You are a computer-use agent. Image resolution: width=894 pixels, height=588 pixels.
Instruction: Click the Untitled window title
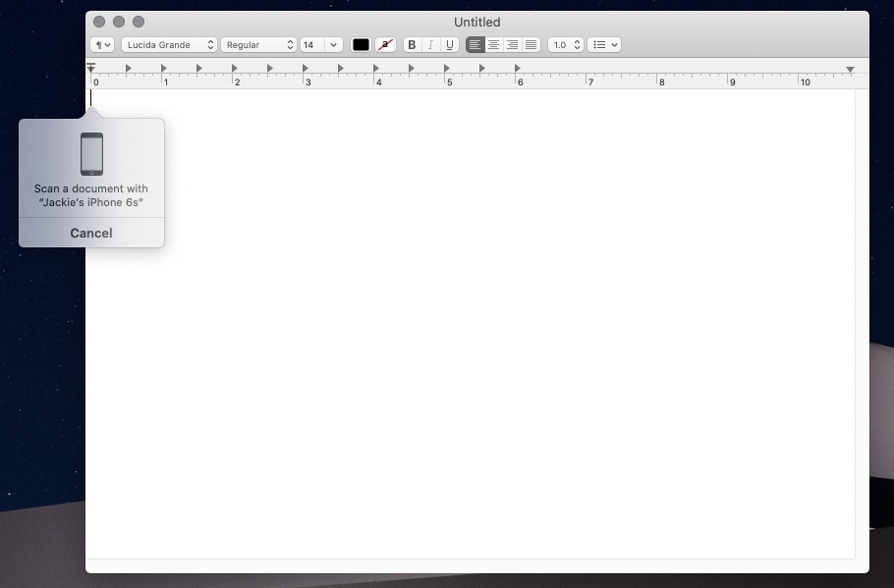pyautogui.click(x=476, y=22)
